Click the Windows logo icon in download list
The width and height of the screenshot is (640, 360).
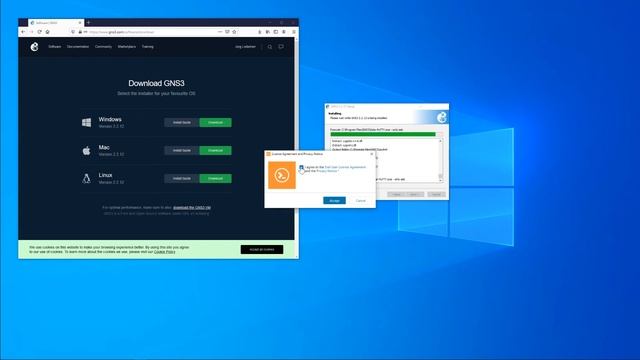point(87,122)
